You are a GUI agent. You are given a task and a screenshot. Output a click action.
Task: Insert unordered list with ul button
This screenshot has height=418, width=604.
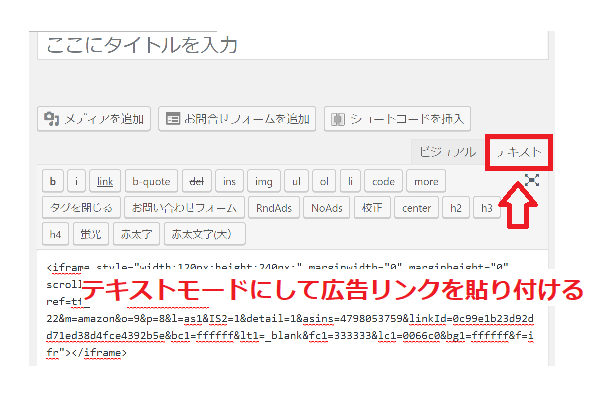(x=296, y=181)
